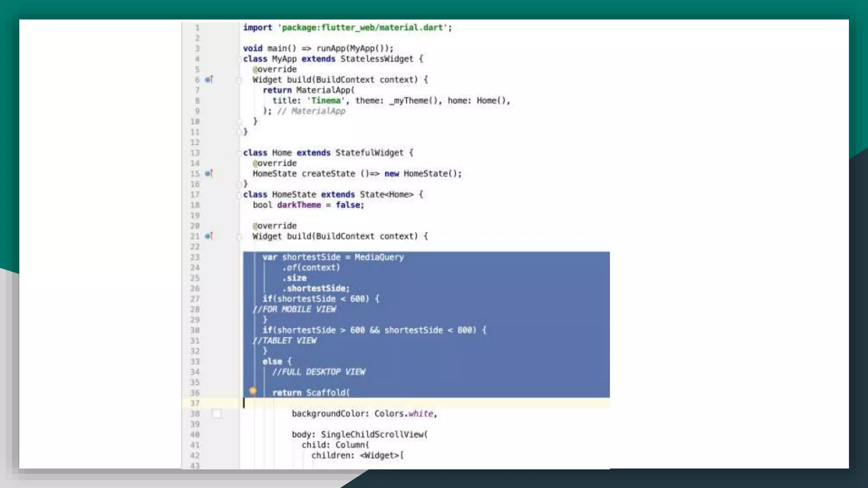868x488 pixels.
Task: Click the 'Tinema' title string
Action: (325, 101)
